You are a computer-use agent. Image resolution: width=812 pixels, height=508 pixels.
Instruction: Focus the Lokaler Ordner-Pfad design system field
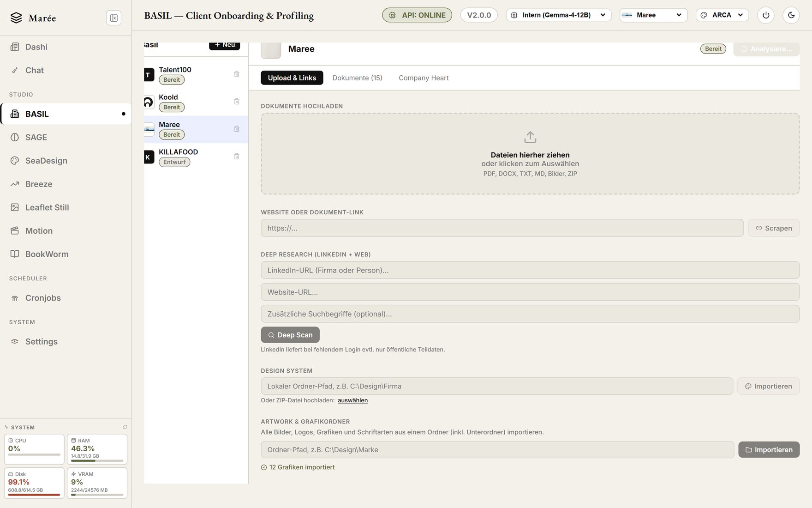tap(497, 386)
